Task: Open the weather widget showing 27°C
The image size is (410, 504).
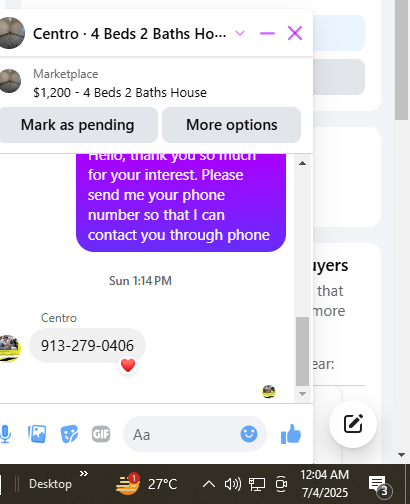Action: 146,484
